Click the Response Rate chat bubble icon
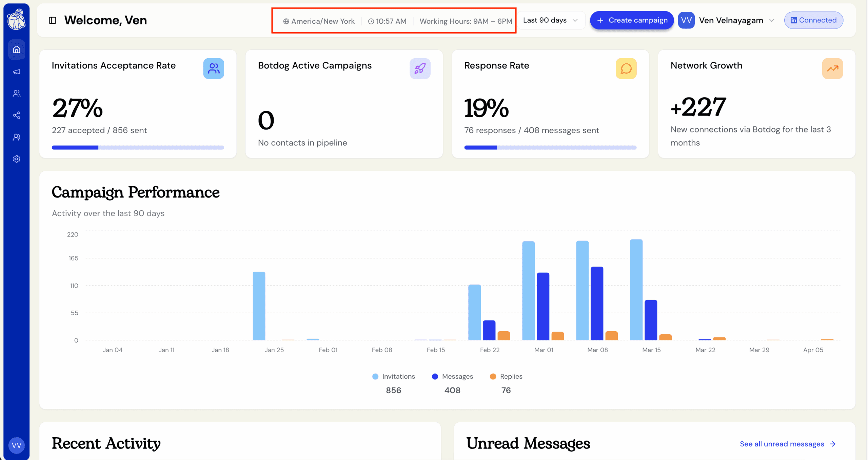Screen dimensions: 868x460 point(626,68)
